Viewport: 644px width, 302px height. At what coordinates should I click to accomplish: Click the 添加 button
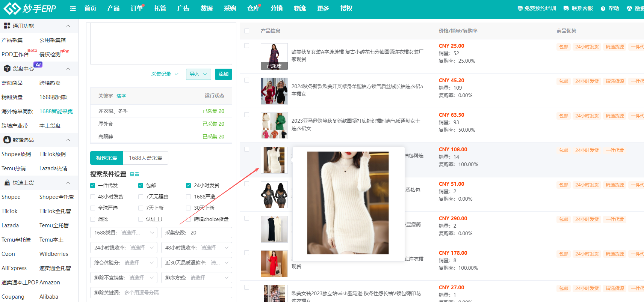[x=223, y=74]
